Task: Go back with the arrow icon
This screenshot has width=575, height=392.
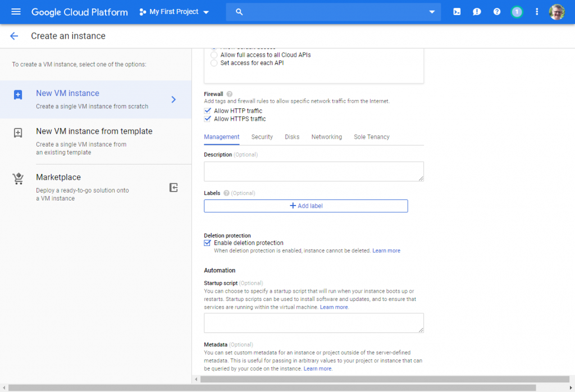Action: click(14, 36)
